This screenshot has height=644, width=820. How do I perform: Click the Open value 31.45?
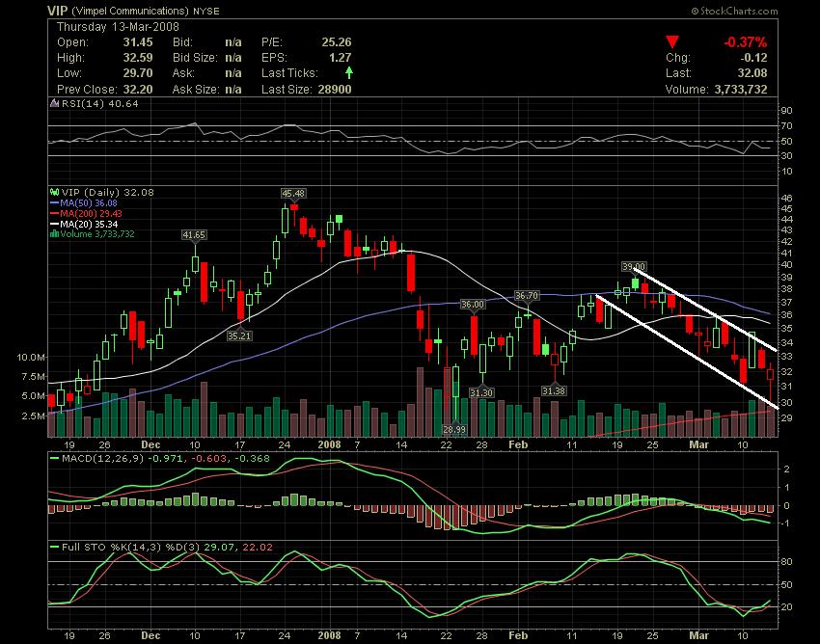(138, 42)
